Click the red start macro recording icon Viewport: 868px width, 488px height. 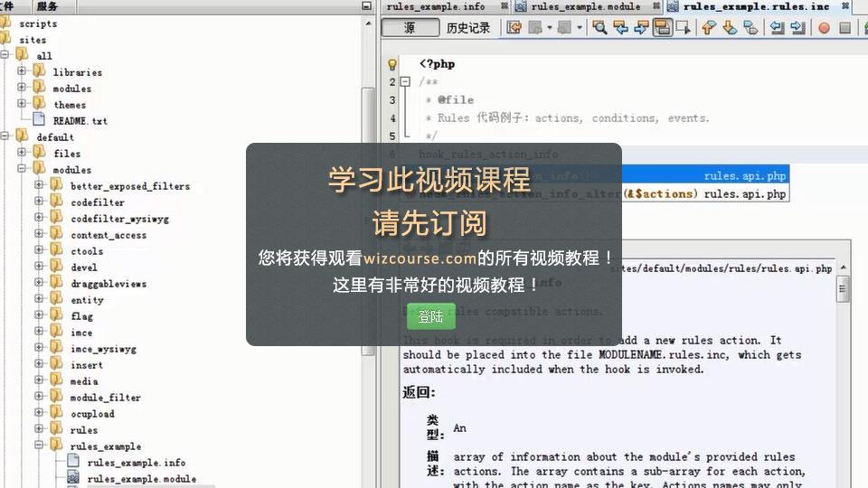(824, 28)
